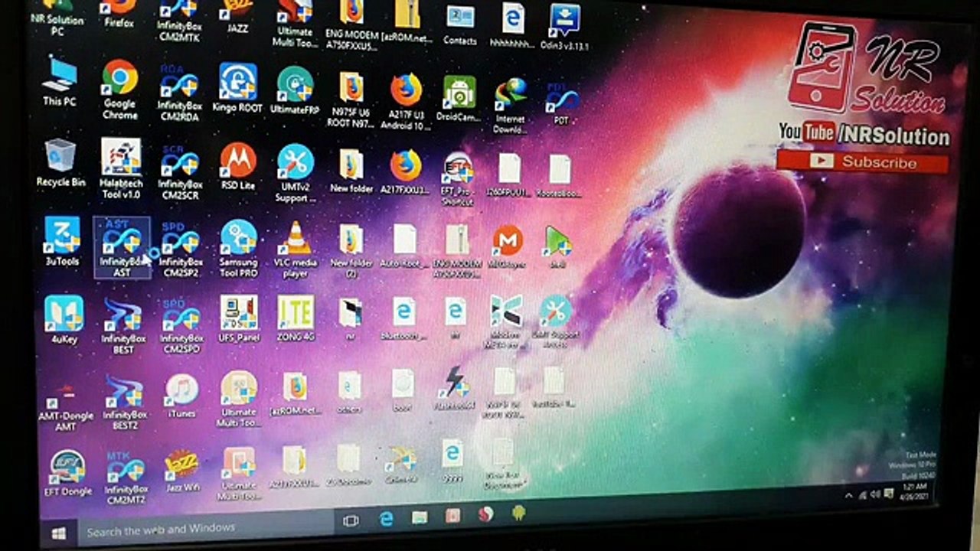Screen dimensions: 980x551
Task: Launch iTunes from desktop
Action: [181, 396]
